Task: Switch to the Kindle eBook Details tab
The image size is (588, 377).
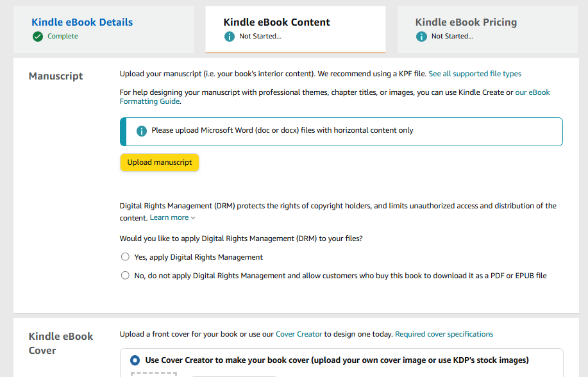Action: coord(82,22)
